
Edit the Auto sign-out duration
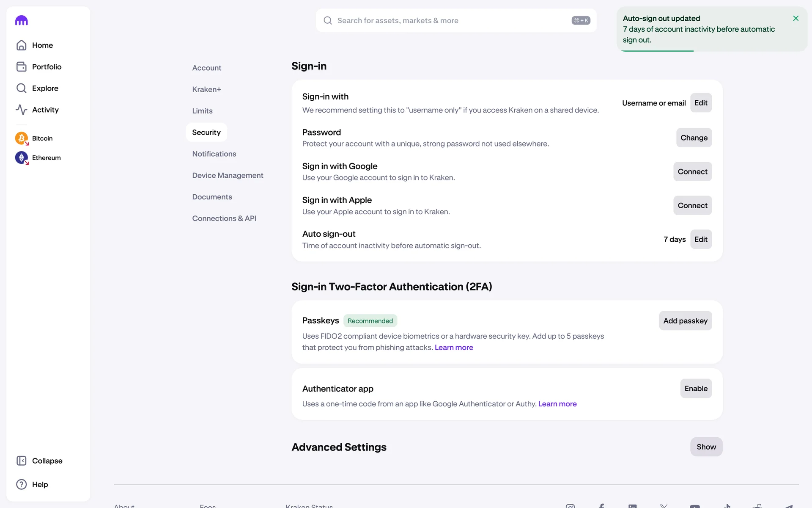tap(700, 239)
